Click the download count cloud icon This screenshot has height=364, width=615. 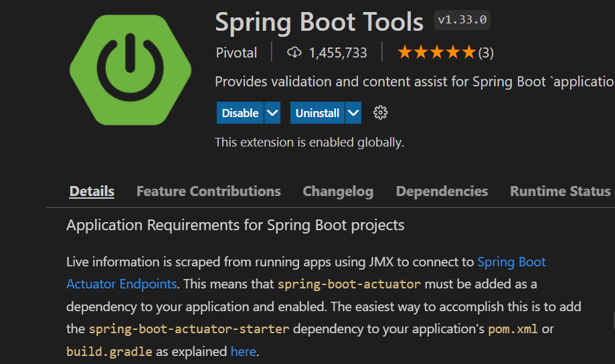click(294, 52)
